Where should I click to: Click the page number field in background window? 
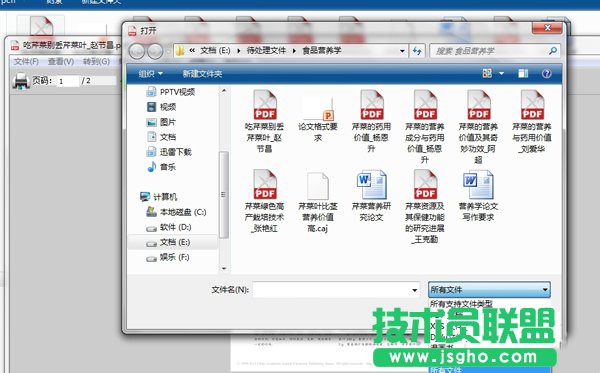[68, 81]
